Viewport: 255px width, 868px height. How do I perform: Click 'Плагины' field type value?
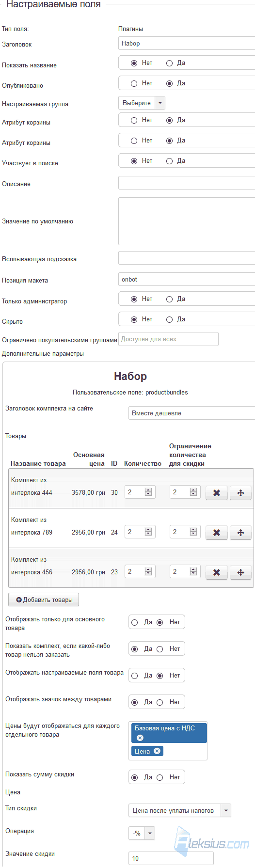pyautogui.click(x=130, y=29)
